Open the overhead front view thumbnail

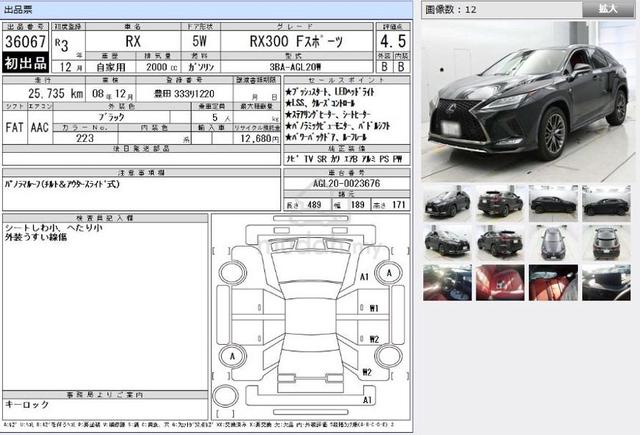553,242
